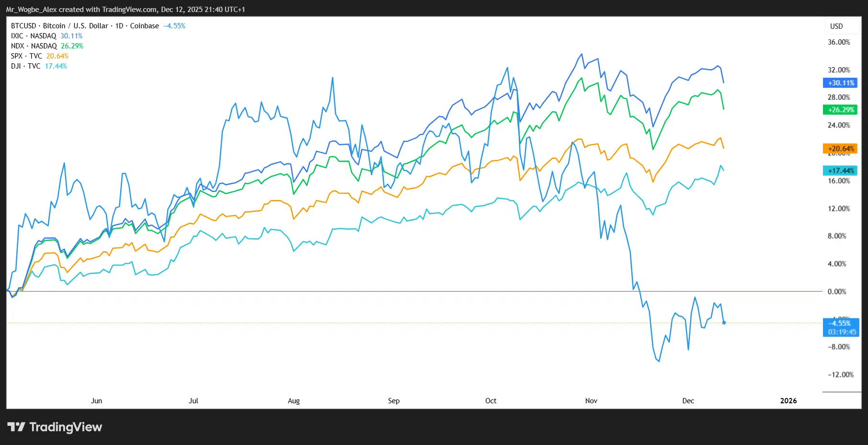The height and width of the screenshot is (445, 868).
Task: Click the -4.55% BTCUSD price label
Action: 841,323
